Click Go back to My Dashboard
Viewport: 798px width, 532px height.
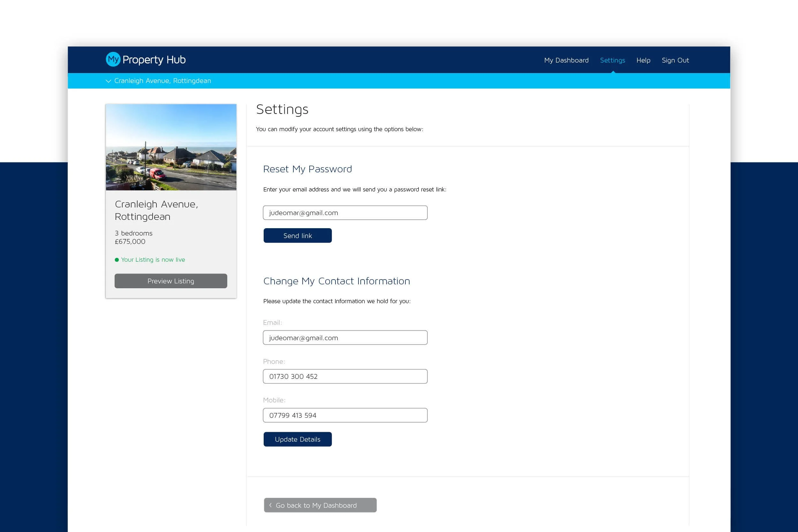(x=320, y=505)
